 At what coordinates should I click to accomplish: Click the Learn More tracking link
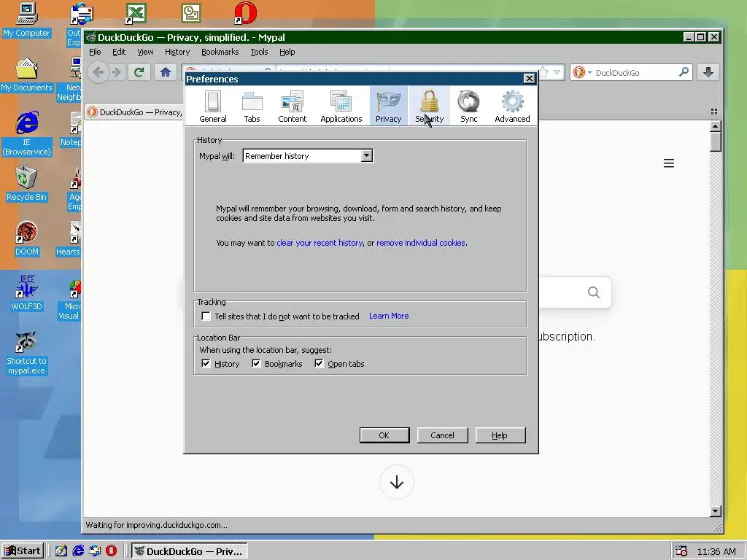pyautogui.click(x=389, y=316)
